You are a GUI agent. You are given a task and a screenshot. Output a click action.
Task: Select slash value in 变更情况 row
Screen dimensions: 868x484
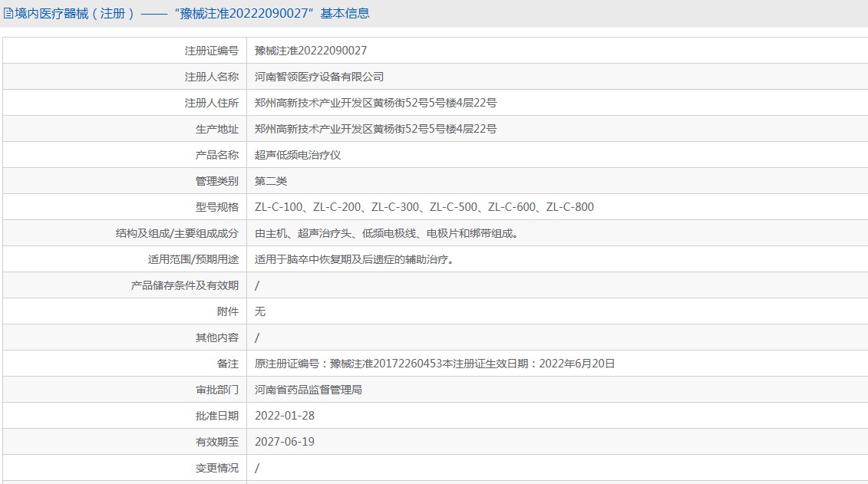click(x=257, y=468)
